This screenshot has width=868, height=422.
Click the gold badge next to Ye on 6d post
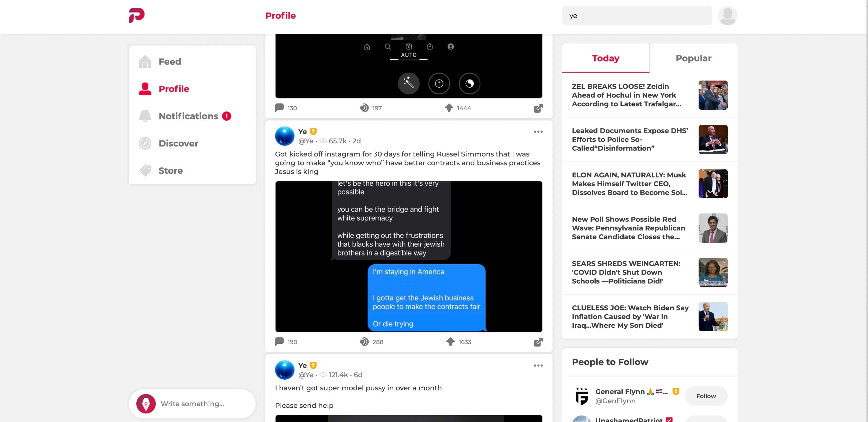tap(313, 366)
